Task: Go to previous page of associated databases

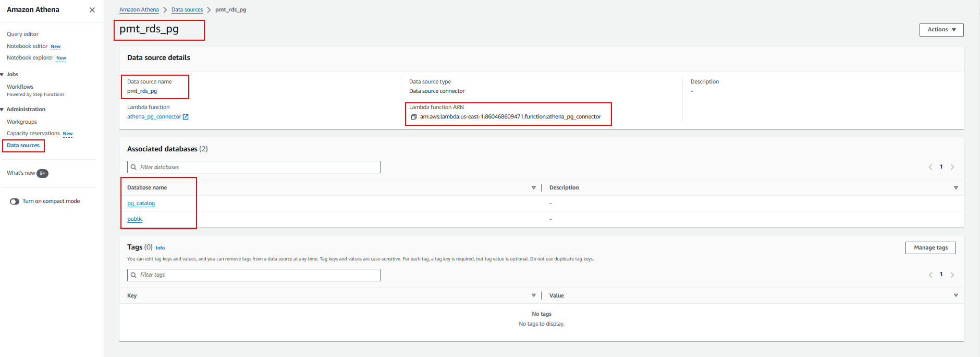Action: pyautogui.click(x=930, y=167)
